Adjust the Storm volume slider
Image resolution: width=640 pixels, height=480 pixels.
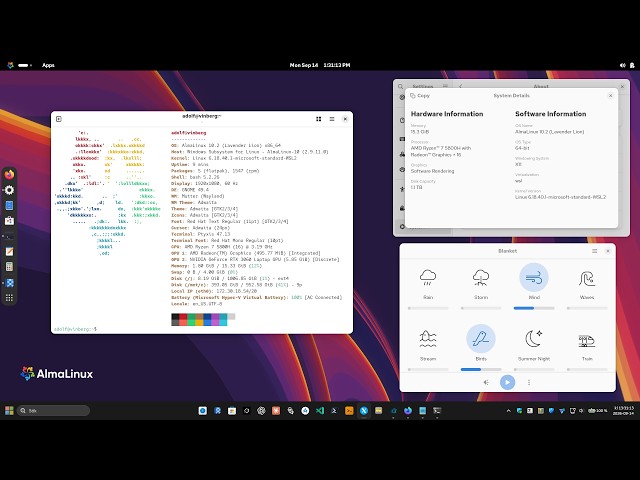[481, 308]
